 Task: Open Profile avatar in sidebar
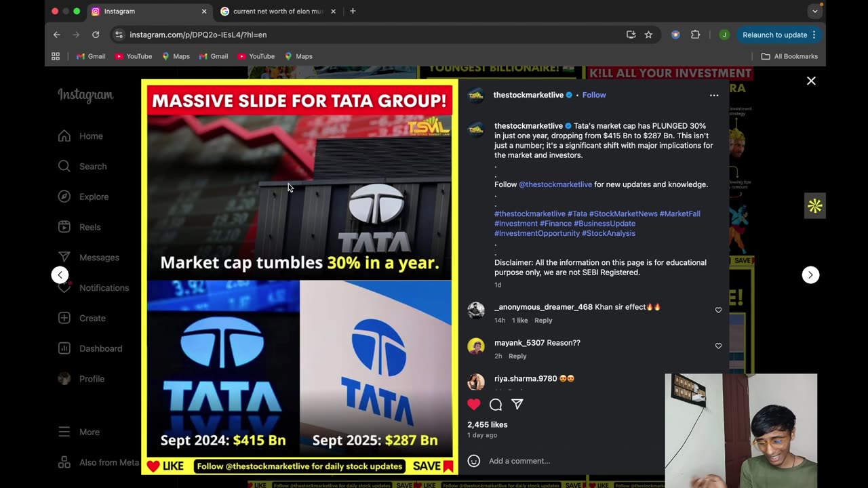64,379
